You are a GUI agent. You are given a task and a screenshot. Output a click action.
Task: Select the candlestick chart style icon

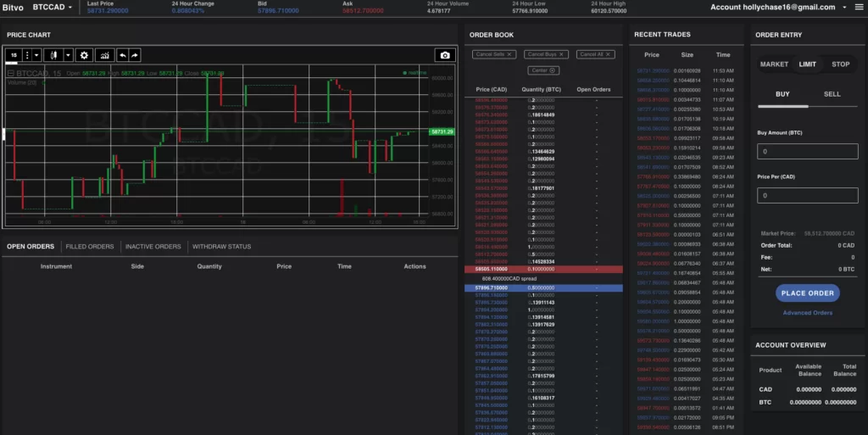(53, 55)
